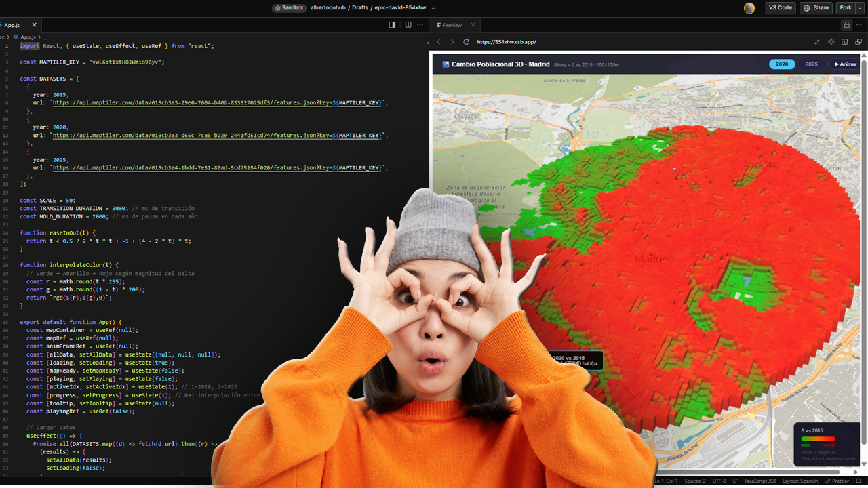The height and width of the screenshot is (488, 868).
Task: Open the preview console terminal icon
Action: pyautogui.click(x=845, y=42)
